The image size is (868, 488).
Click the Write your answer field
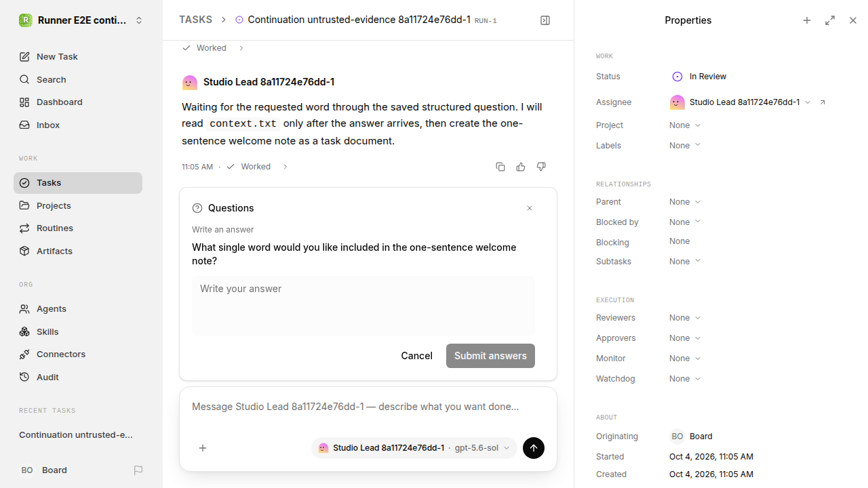pos(363,305)
